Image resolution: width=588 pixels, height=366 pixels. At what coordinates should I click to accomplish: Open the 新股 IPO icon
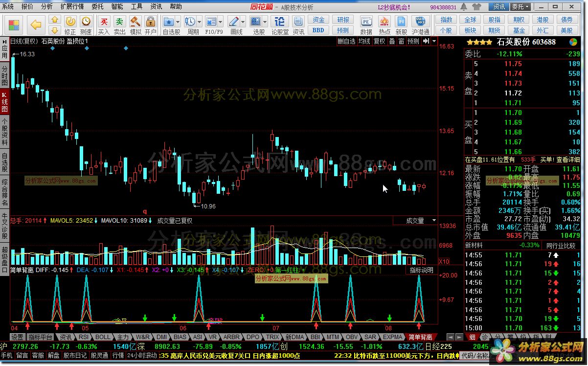401,24
